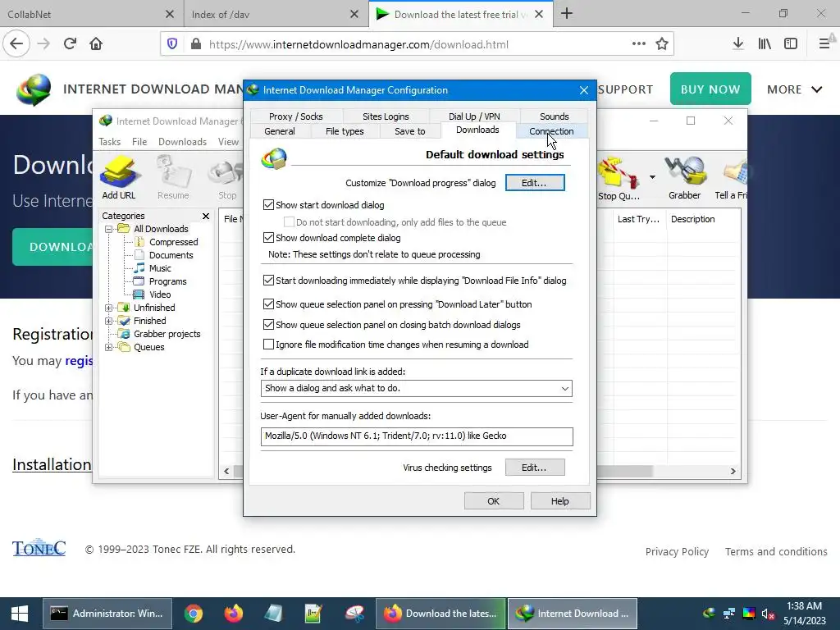Uncheck Show start download dialog
The height and width of the screenshot is (630, 840).
pyautogui.click(x=268, y=204)
